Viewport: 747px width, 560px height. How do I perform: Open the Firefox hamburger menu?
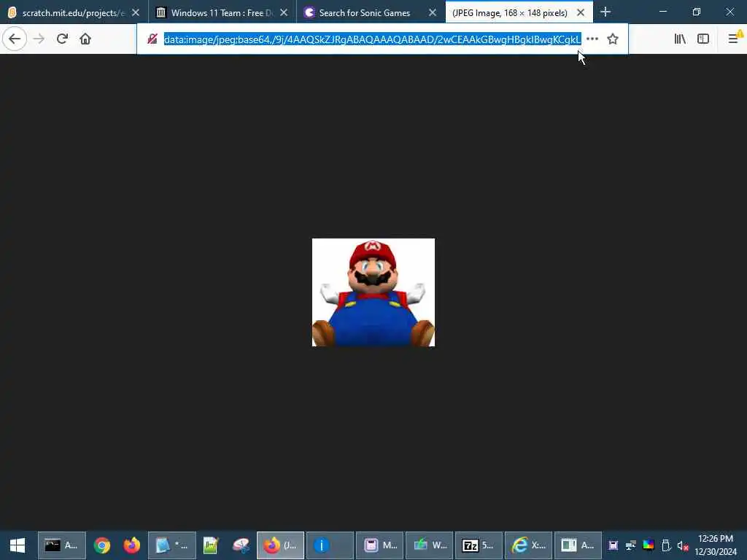tap(734, 39)
